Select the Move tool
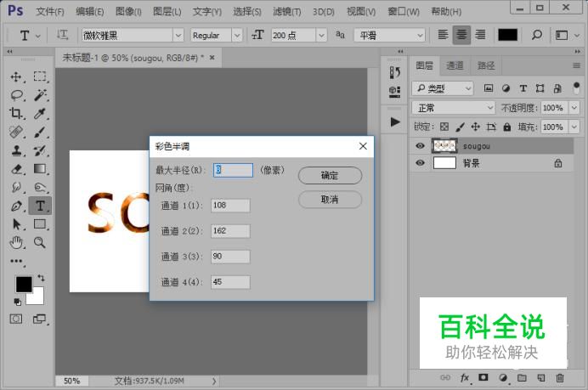This screenshot has height=390, width=588. tap(16, 76)
